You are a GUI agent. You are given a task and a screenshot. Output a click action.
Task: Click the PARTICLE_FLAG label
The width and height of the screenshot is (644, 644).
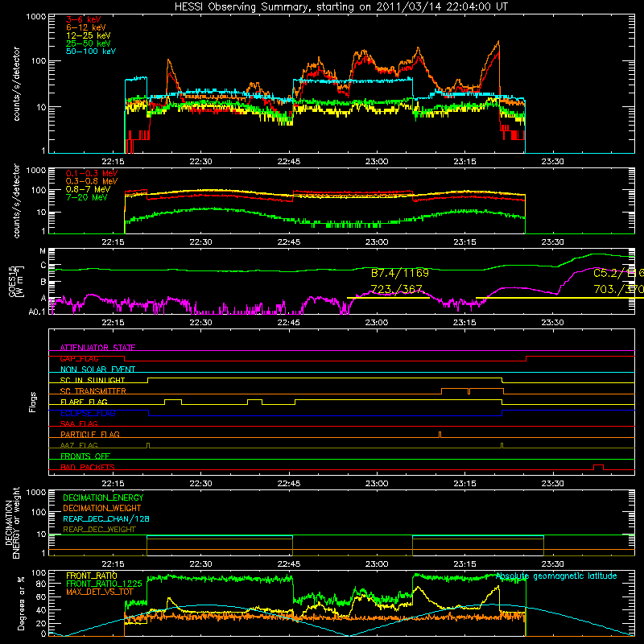point(90,434)
